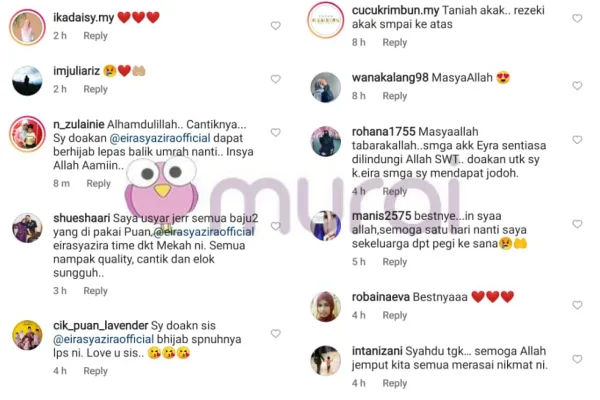Like cucukrimbun.my comment heart
600x400 pixels.
tap(577, 18)
